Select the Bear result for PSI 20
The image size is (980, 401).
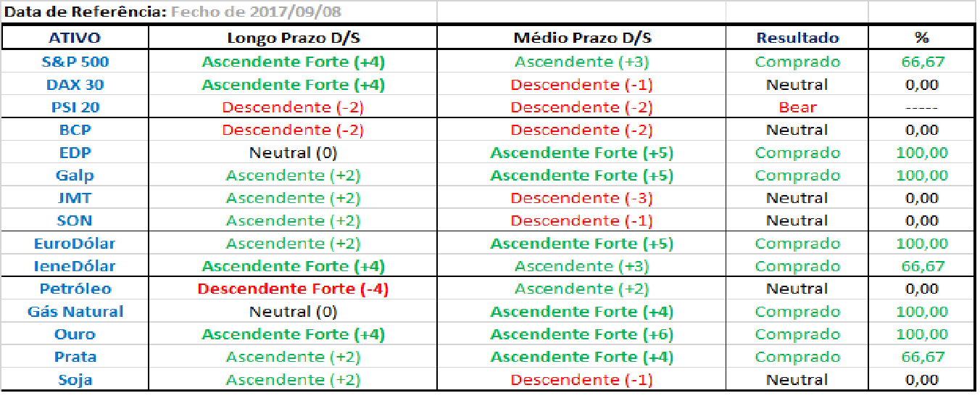[797, 107]
